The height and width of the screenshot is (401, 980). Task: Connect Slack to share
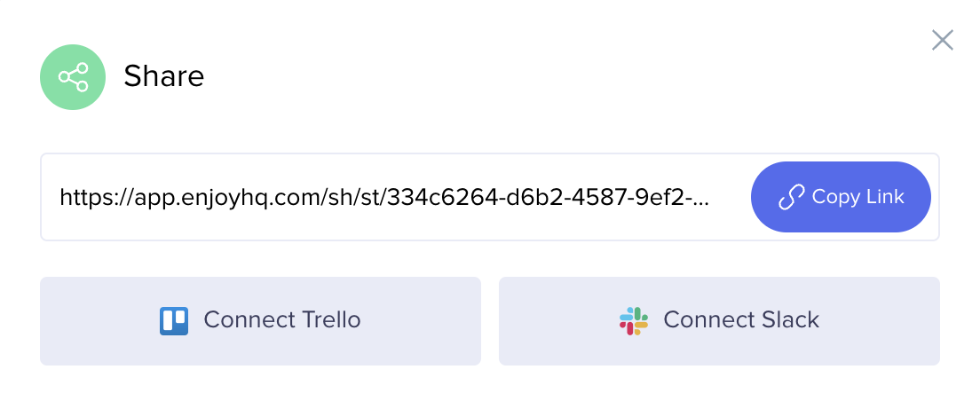[719, 320]
